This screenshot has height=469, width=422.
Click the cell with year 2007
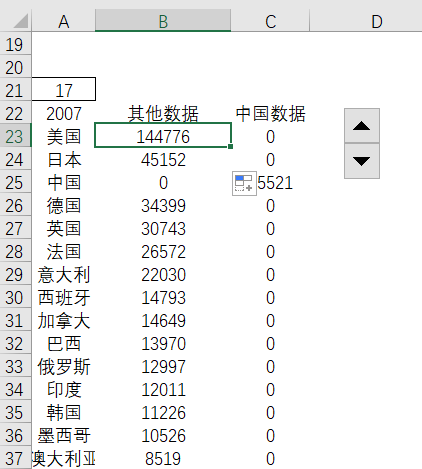click(x=63, y=113)
